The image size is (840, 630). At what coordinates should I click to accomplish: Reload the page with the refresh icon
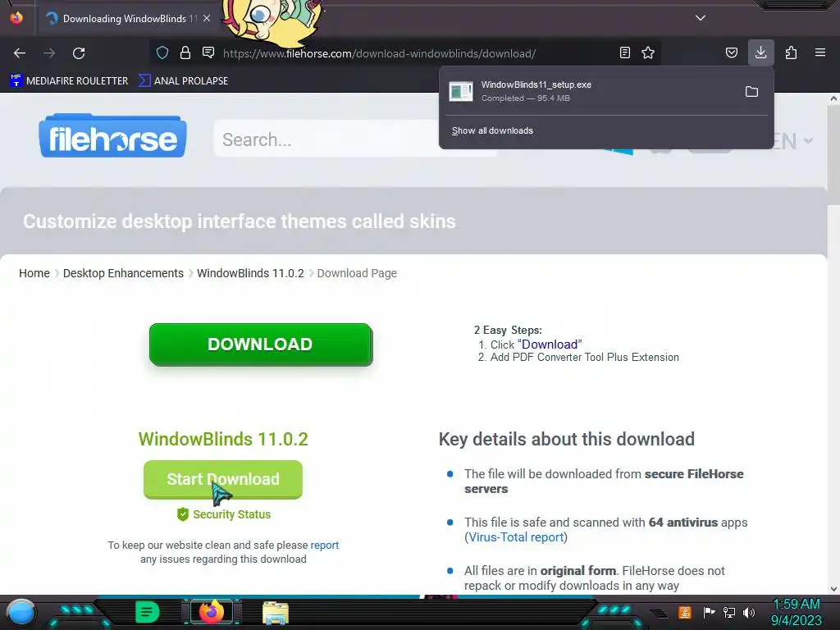79,53
